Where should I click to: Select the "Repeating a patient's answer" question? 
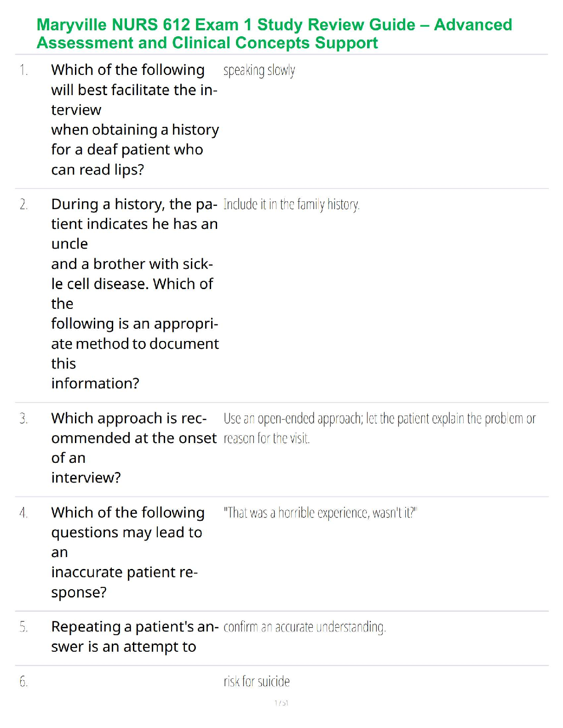134,637
